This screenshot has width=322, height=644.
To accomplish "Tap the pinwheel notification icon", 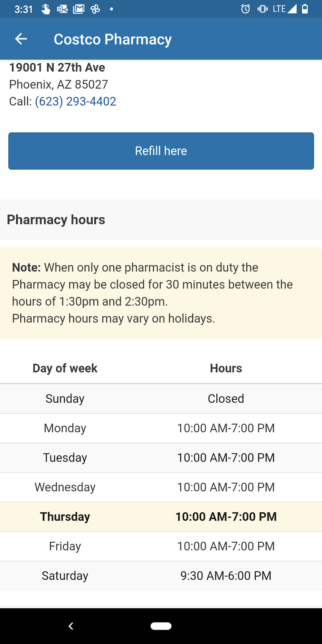I will click(95, 9).
